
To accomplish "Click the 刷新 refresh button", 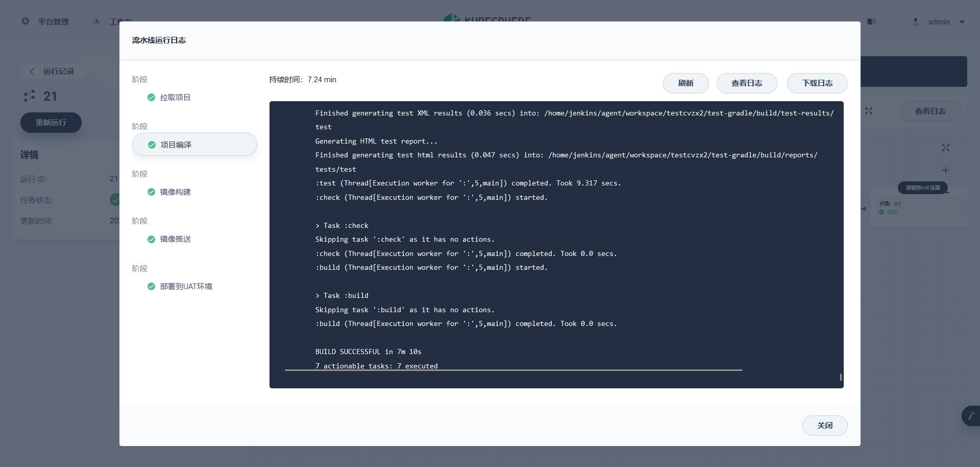I will [x=685, y=83].
